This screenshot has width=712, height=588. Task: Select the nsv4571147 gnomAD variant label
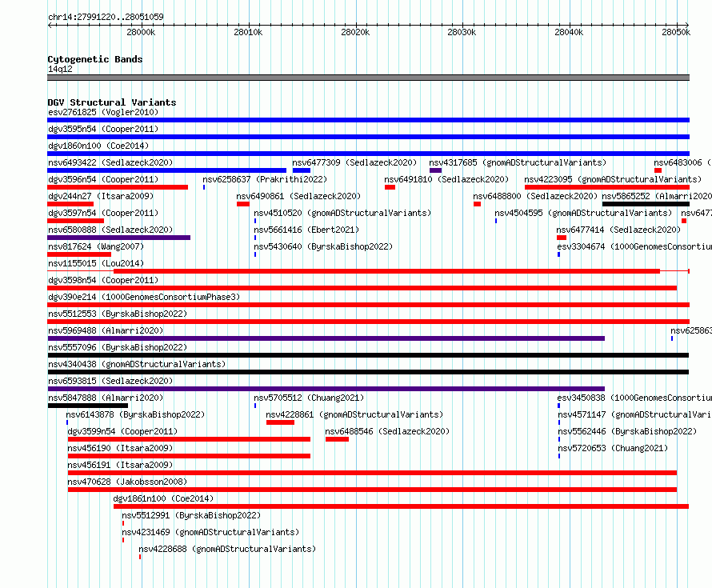point(635,414)
